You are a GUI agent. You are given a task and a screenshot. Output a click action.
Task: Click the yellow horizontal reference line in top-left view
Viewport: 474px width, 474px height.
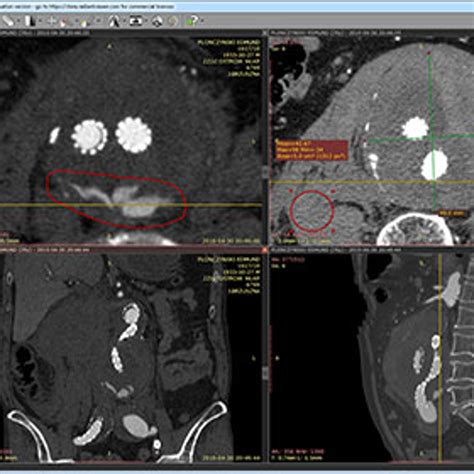coord(131,205)
